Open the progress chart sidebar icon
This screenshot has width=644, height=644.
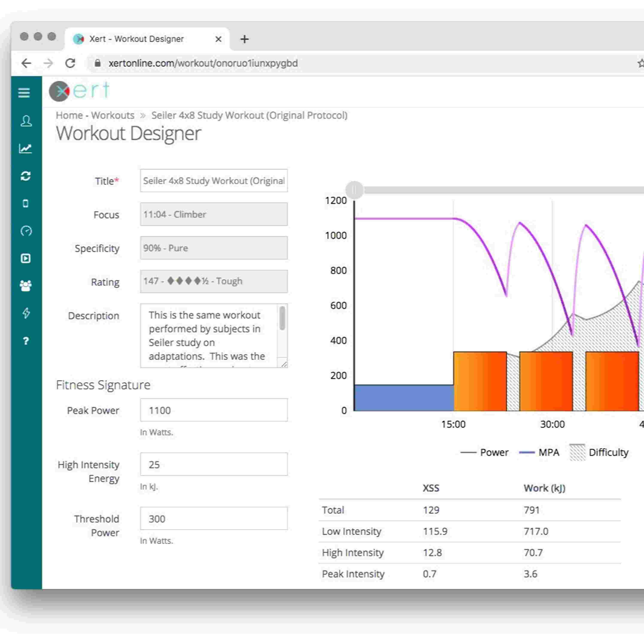[x=25, y=148]
